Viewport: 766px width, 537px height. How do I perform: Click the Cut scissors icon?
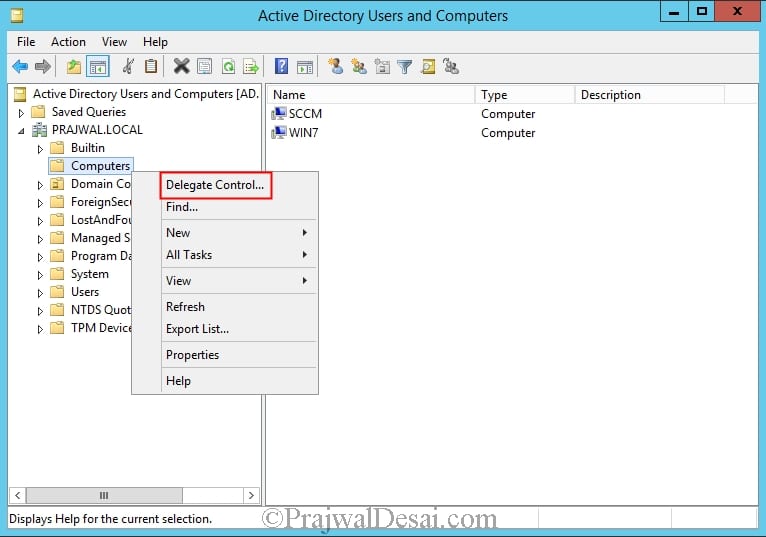[x=128, y=66]
